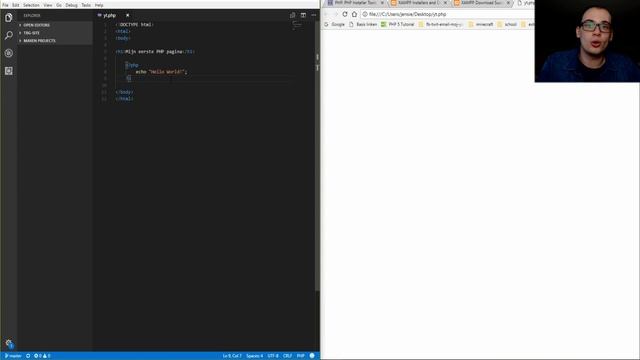Click the DOCTYPE html line in editor
This screenshot has height=360, width=640.
[x=134, y=24]
